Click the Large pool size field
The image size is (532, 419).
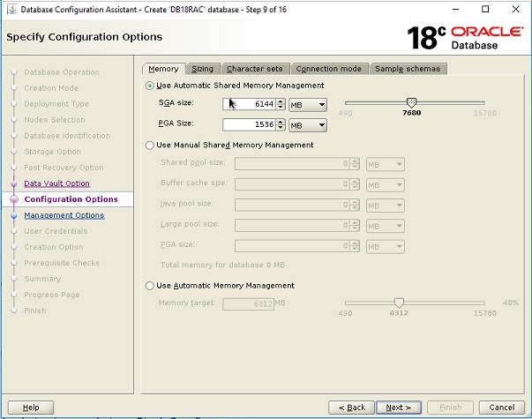click(292, 226)
